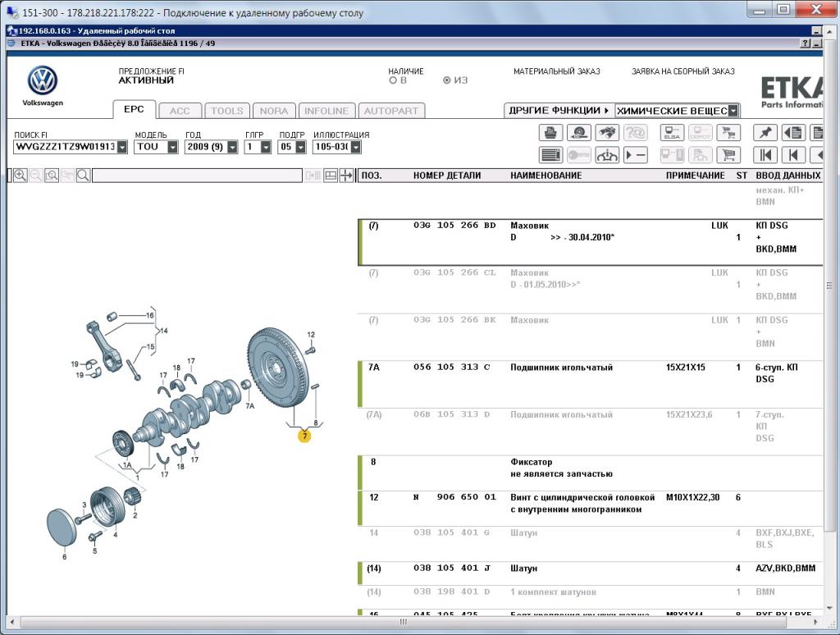Click the scrollbar left arrow

tap(12, 622)
